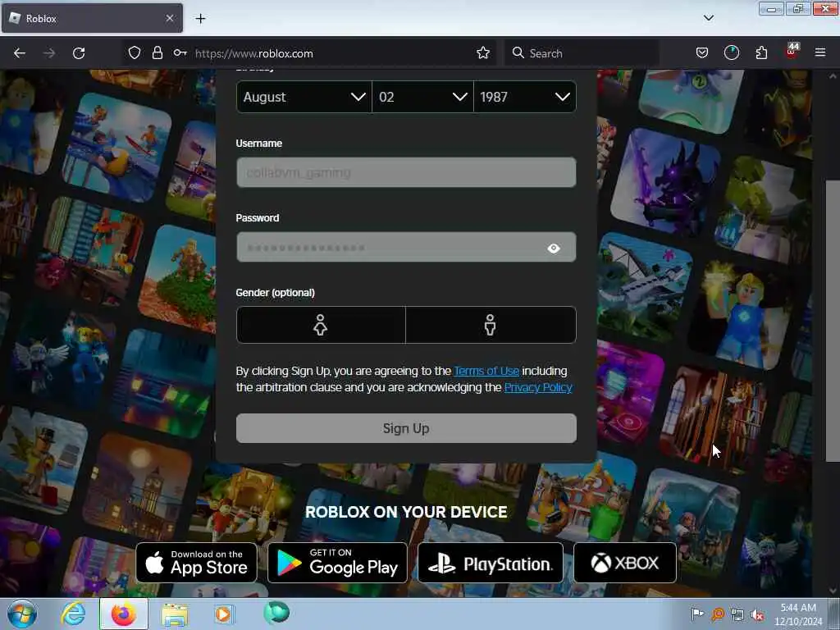Open the Terms of Use link

(x=486, y=371)
